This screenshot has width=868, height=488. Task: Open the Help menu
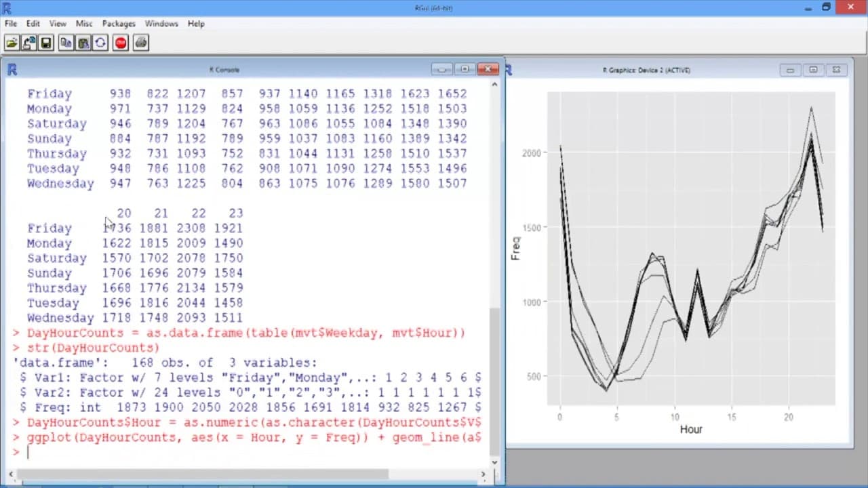(x=196, y=24)
